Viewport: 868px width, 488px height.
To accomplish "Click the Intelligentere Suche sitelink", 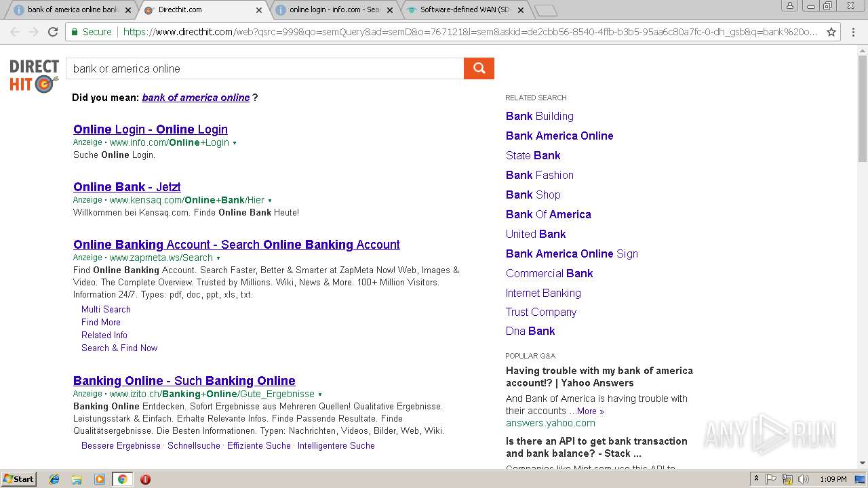I will click(336, 445).
